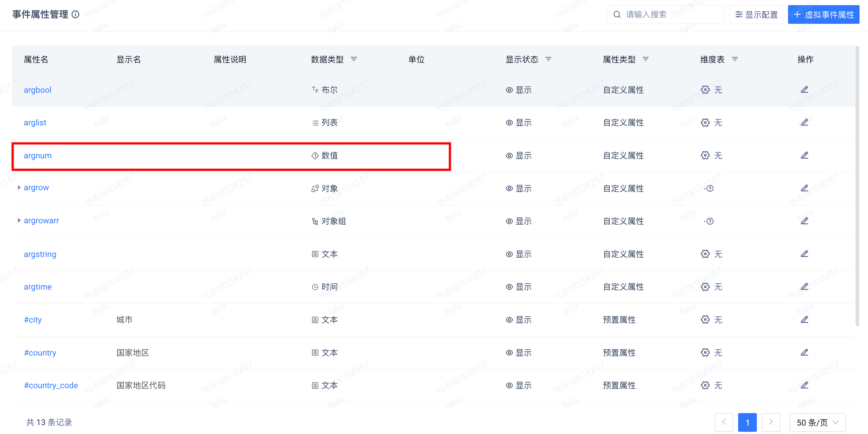Screen dimensions: 868x434
Task: Open the 数据类型 column filter
Action: pyautogui.click(x=354, y=59)
